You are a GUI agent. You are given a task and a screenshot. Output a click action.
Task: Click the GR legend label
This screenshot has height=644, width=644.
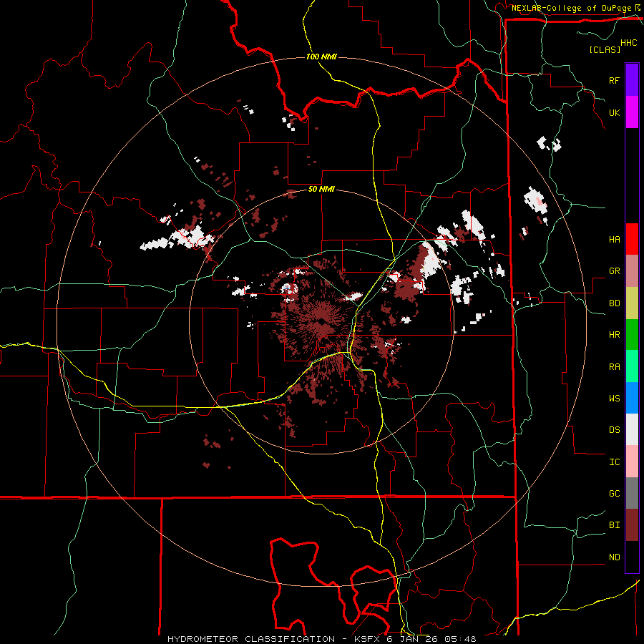614,271
